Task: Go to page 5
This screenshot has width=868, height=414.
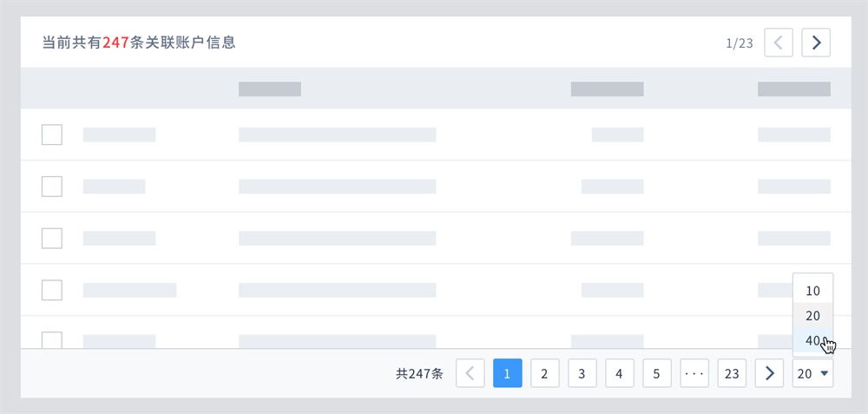Action: click(x=656, y=373)
